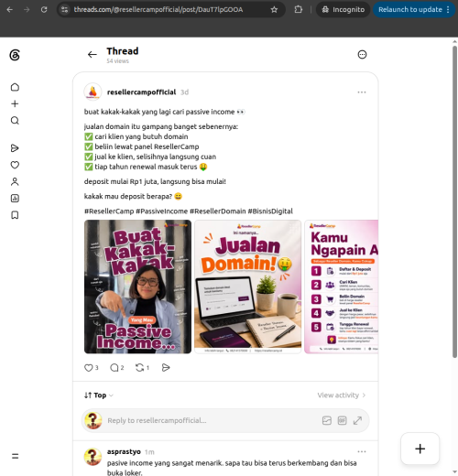Open Insights chart icon in sidebar
Image resolution: width=458 pixels, height=476 pixels.
click(x=15, y=199)
